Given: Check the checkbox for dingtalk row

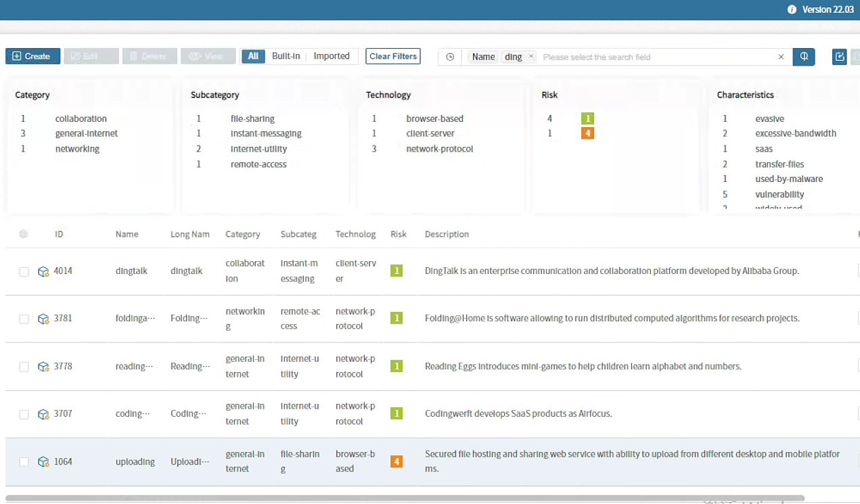Looking at the screenshot, I should 24,271.
